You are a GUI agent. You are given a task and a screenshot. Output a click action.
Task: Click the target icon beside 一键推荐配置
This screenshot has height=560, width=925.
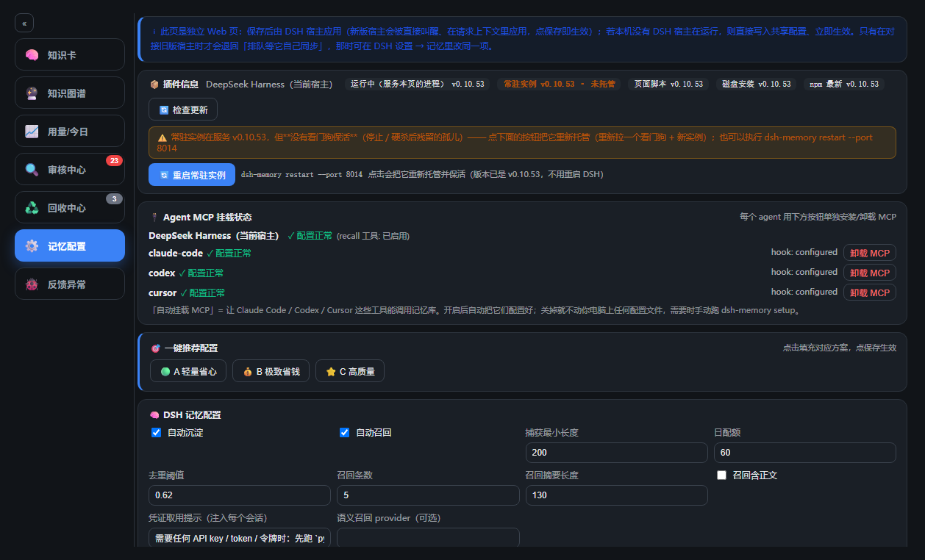coord(155,348)
